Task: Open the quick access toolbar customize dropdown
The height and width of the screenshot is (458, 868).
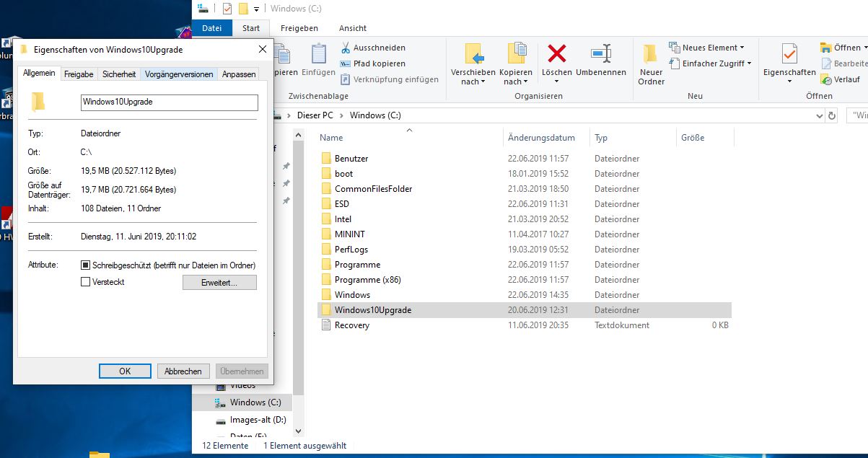Action: pos(256,9)
